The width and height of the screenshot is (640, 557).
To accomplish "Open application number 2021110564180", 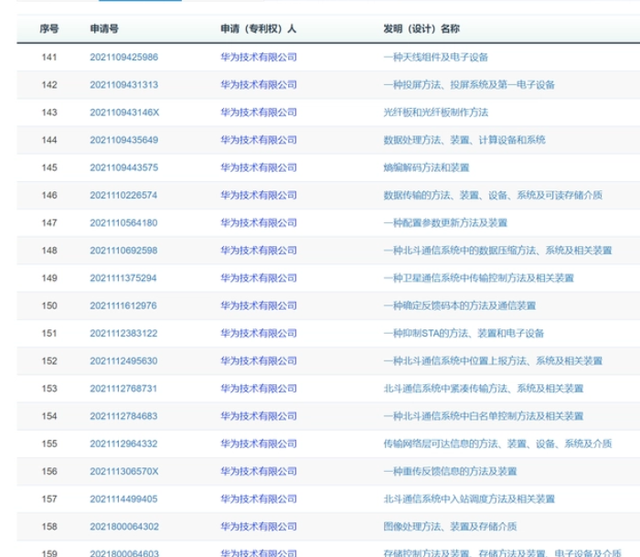I will pos(123,223).
